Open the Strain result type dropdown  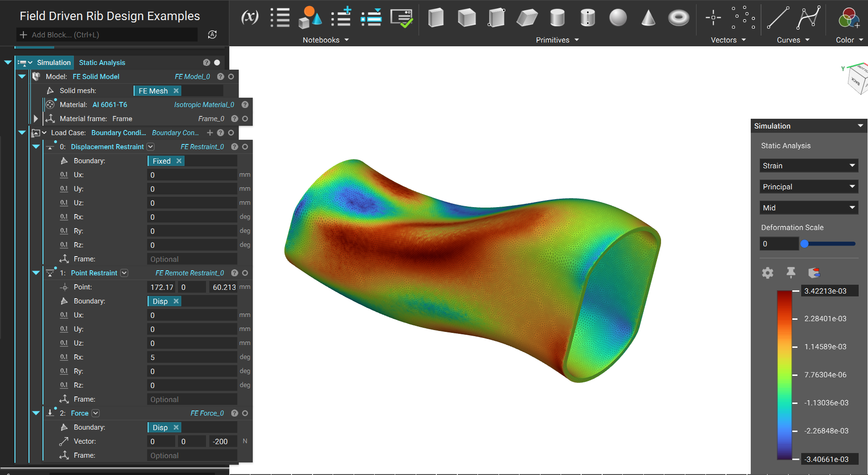(x=809, y=166)
